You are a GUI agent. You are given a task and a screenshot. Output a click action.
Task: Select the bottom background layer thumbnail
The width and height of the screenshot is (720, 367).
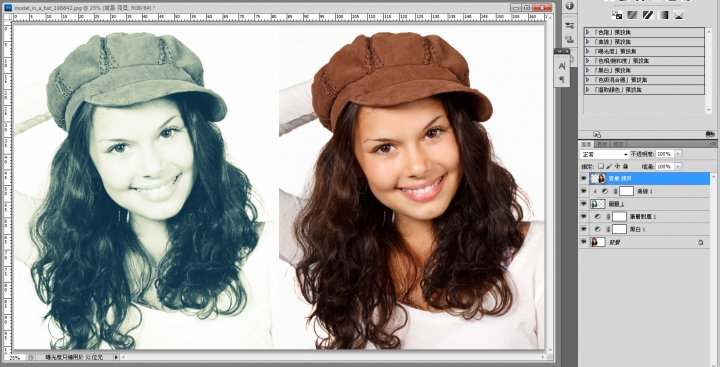[x=598, y=242]
